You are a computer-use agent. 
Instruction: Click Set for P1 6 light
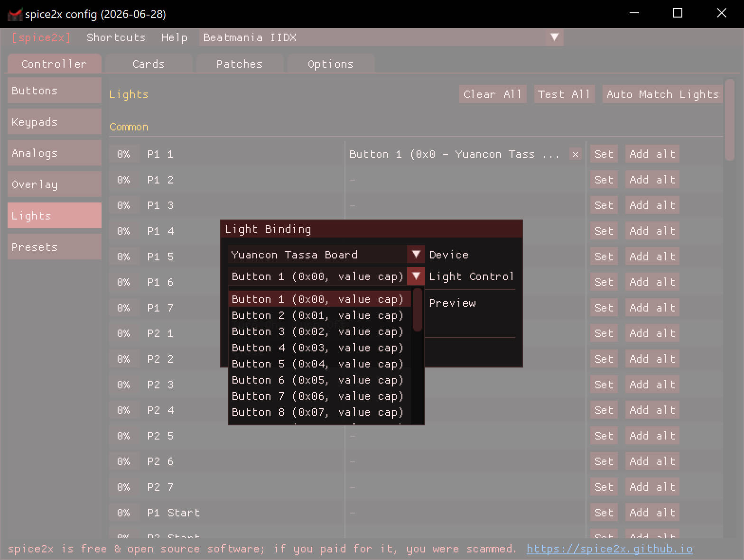tap(604, 282)
